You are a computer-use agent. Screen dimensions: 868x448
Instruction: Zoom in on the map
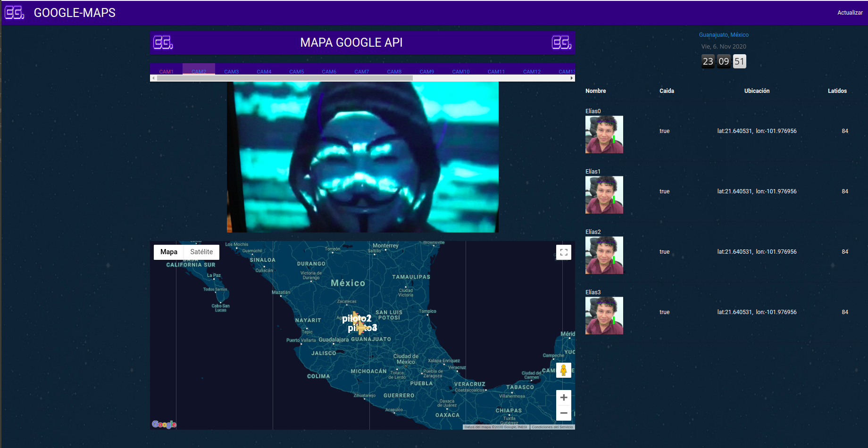point(564,398)
